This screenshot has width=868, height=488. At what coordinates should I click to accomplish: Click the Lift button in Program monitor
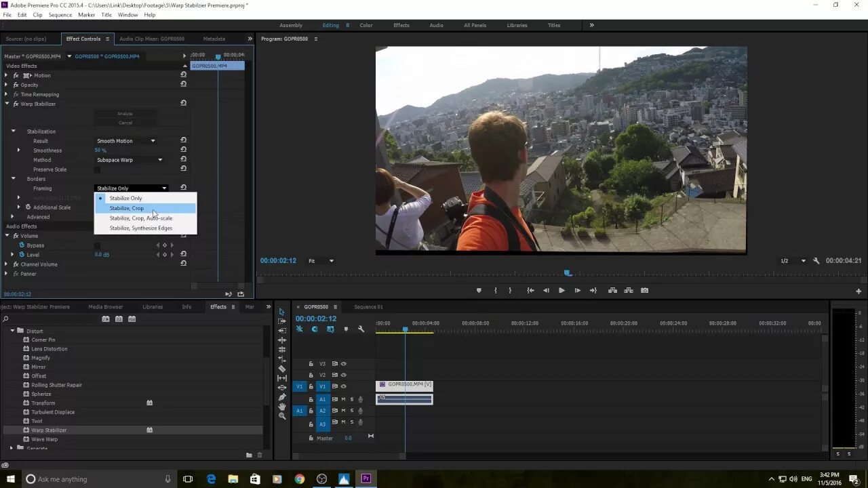pyautogui.click(x=612, y=290)
